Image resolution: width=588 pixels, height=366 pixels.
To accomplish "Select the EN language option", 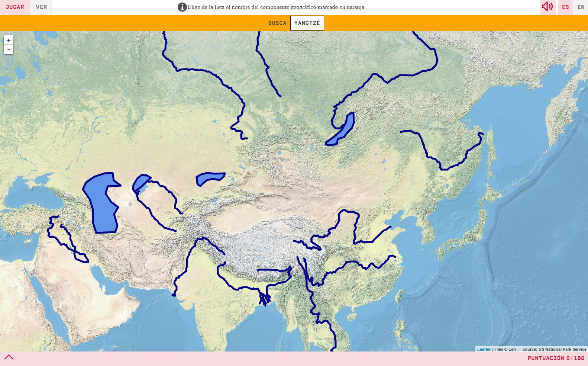I will click(x=581, y=7).
